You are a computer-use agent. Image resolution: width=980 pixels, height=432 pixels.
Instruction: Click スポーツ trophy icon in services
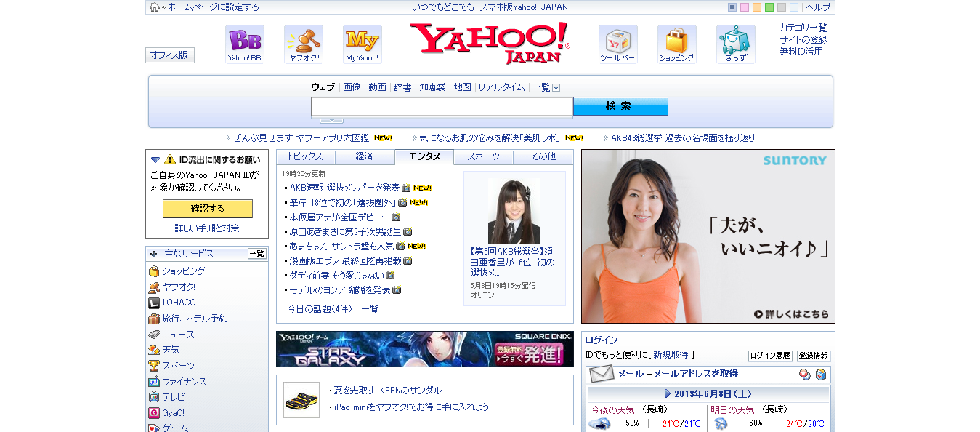click(x=154, y=366)
